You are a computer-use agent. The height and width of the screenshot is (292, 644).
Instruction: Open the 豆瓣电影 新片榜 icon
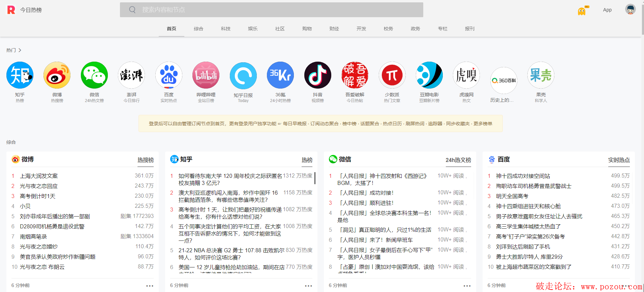[429, 75]
